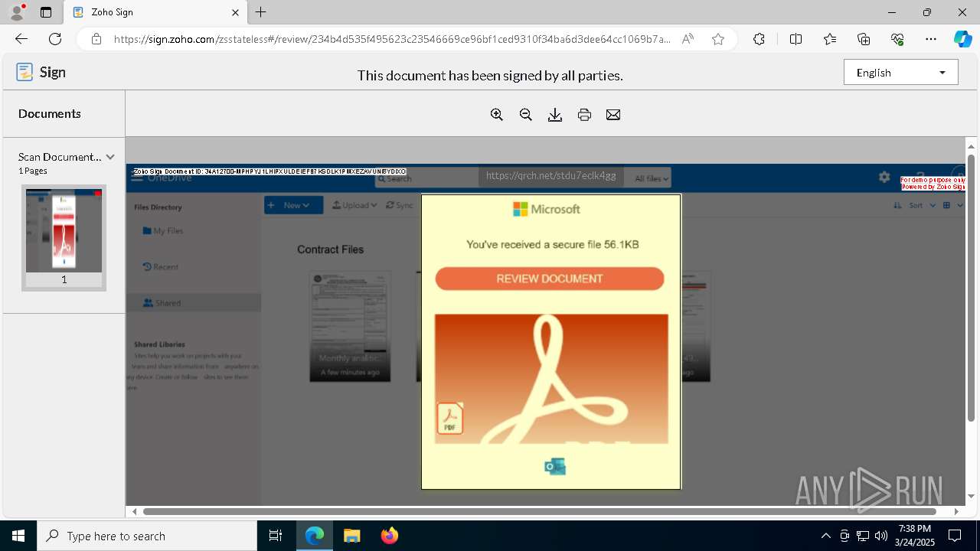Click the settings gear in document
Image resolution: width=980 pixels, height=551 pixels.
point(884,177)
